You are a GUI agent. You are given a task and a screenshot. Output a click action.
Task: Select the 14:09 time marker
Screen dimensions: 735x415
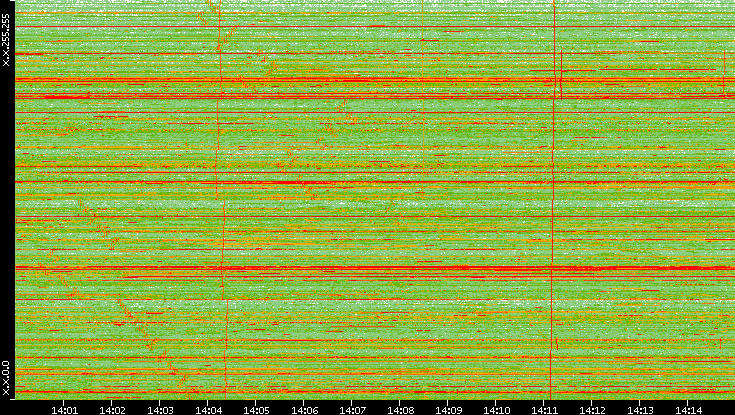pyautogui.click(x=448, y=408)
